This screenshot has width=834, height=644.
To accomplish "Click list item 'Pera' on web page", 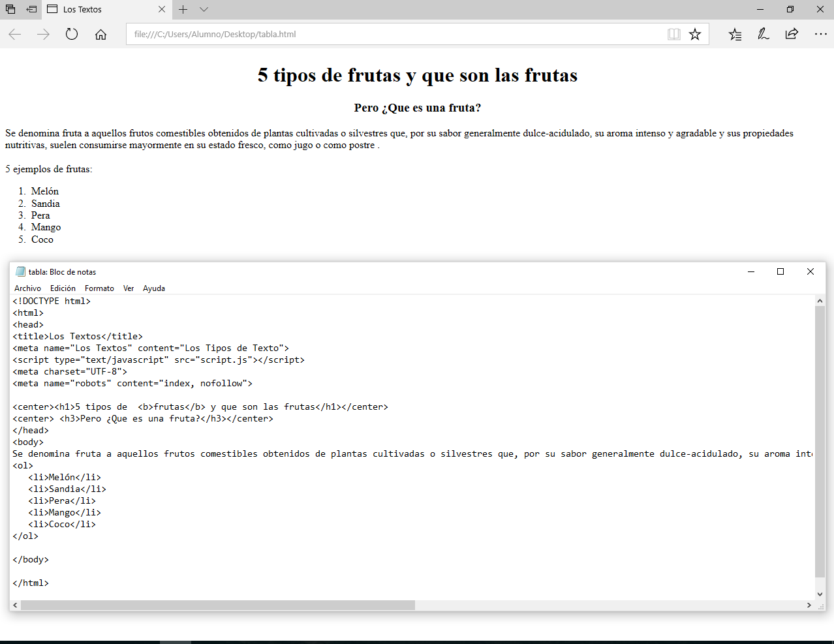I will [x=40, y=215].
